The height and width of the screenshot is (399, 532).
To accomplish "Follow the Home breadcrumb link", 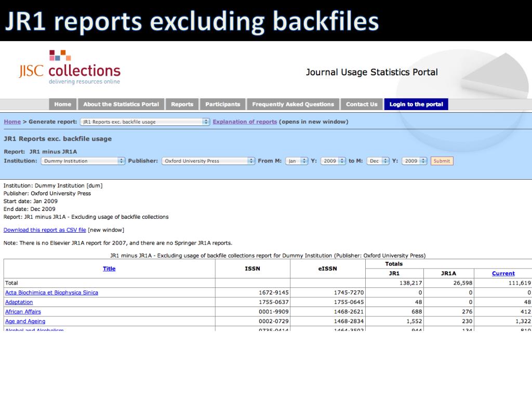I will pos(12,122).
